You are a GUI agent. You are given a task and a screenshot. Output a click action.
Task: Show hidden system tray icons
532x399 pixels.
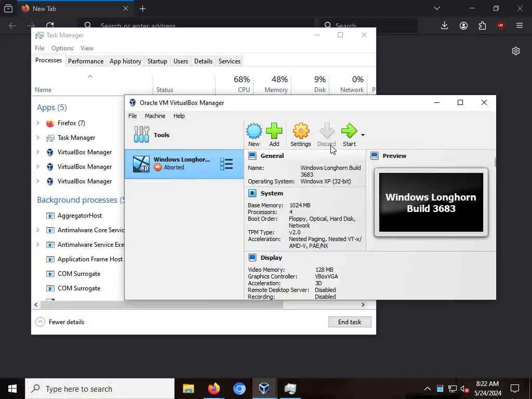click(x=428, y=389)
